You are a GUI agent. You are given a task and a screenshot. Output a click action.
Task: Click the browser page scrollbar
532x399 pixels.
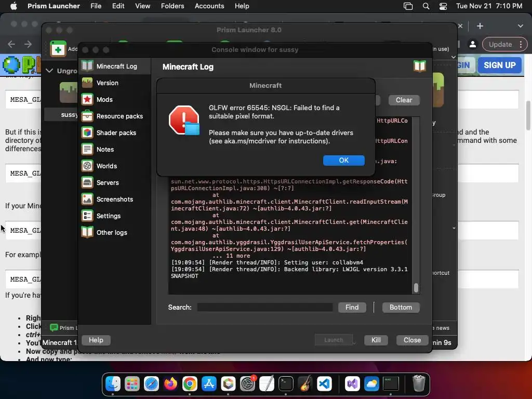point(528,115)
